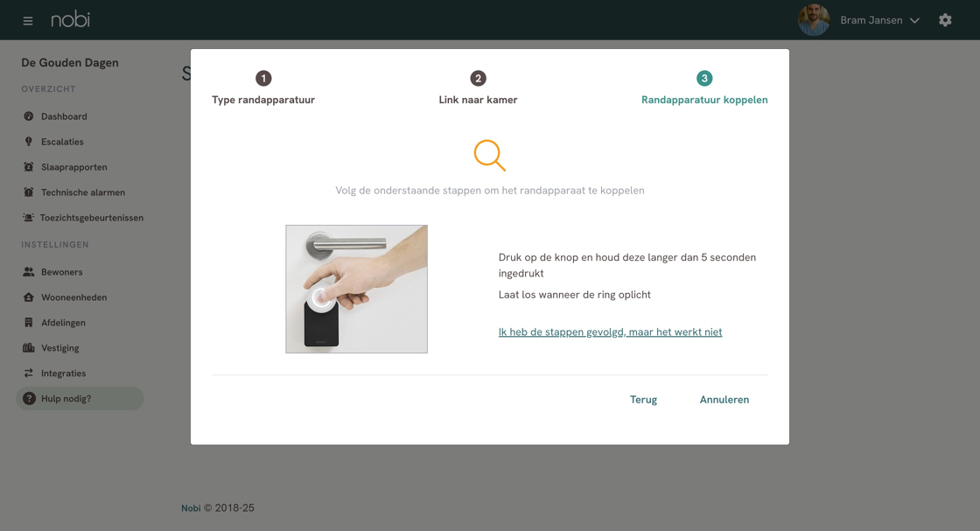Go to step 1 Type randapparatuur
980x531 pixels.
tap(263, 87)
